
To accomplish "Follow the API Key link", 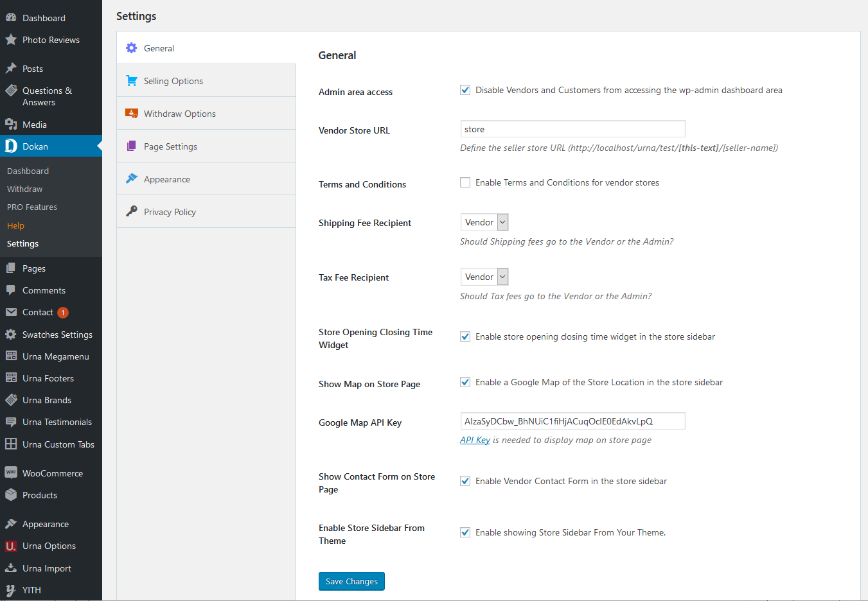I will 475,440.
